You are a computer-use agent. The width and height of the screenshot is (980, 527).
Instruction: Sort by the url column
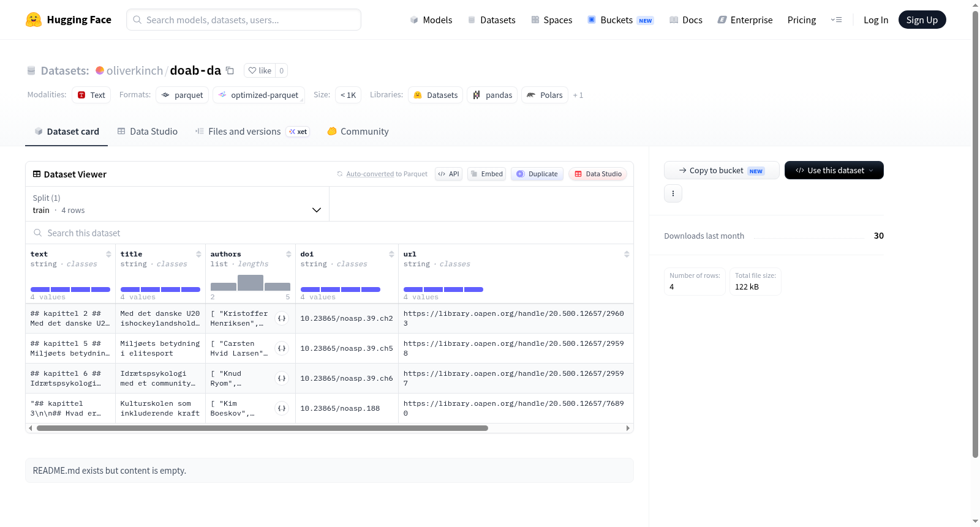click(x=627, y=254)
